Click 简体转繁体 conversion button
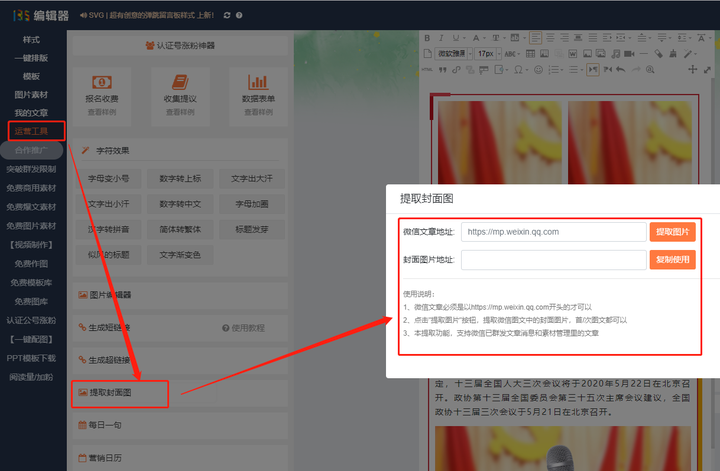Screen dimensions: 720x471 pos(180,229)
